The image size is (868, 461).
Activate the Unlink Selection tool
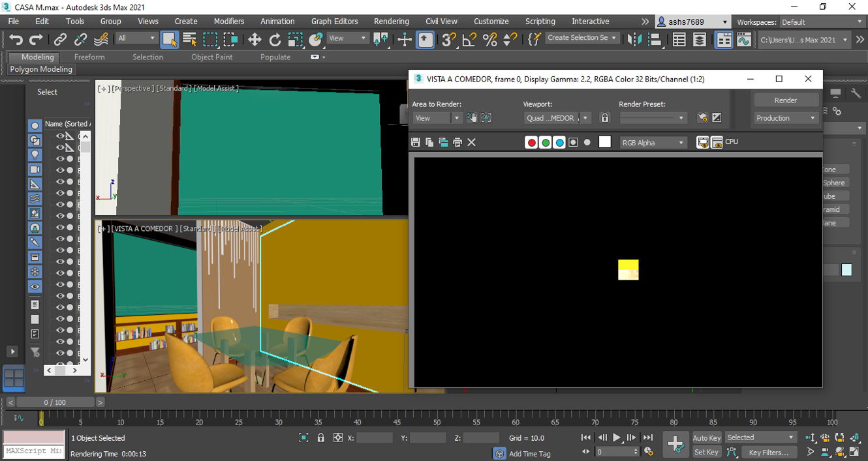81,39
